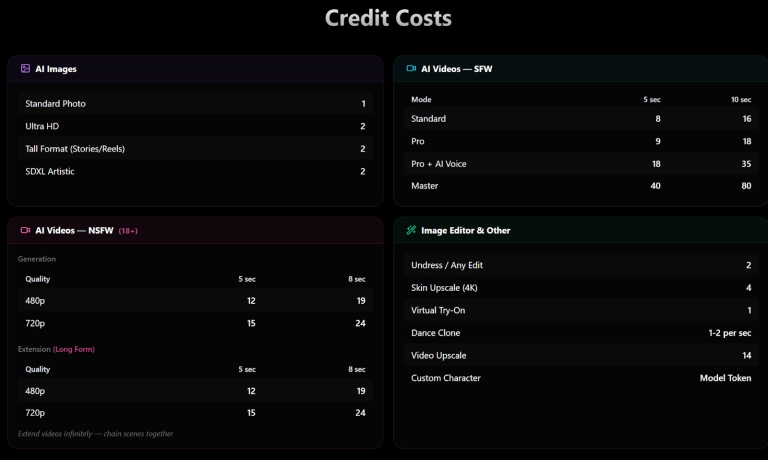Click the cost value 4 for Skin Upscale
Image resolution: width=768 pixels, height=460 pixels.
[748, 288]
